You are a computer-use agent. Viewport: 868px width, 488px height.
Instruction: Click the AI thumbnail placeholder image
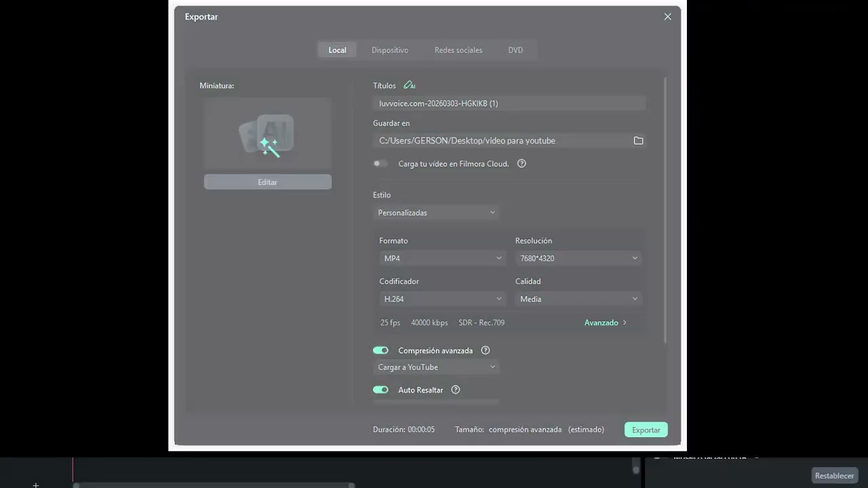268,134
